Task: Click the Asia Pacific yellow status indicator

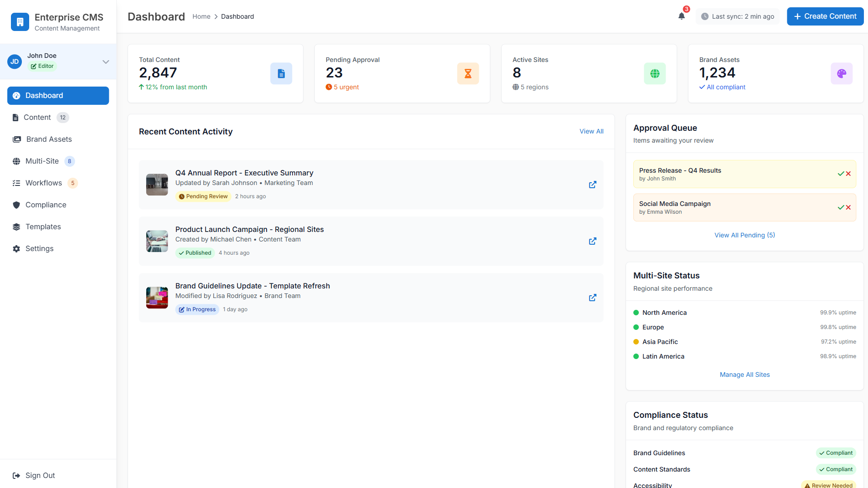Action: [x=636, y=342]
